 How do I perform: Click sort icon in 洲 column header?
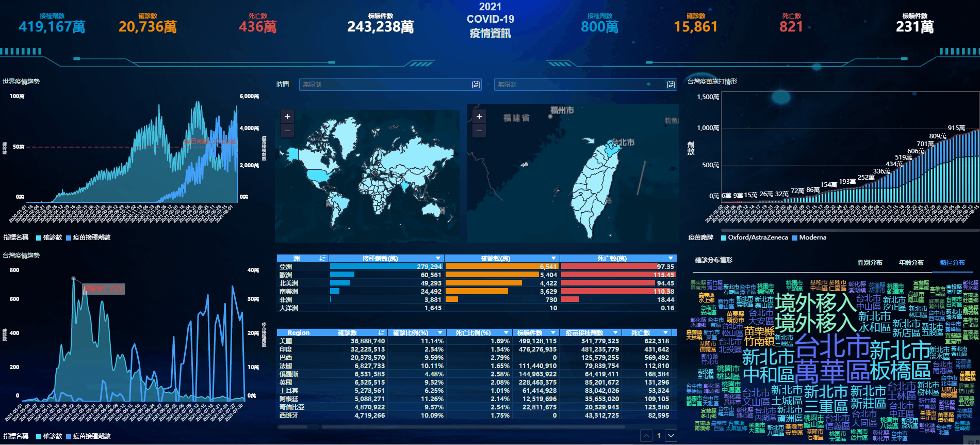pyautogui.click(x=322, y=258)
